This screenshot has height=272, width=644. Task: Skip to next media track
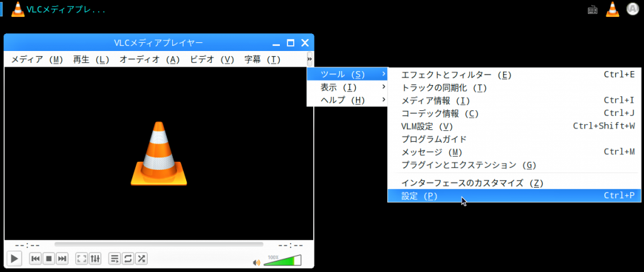tap(62, 258)
